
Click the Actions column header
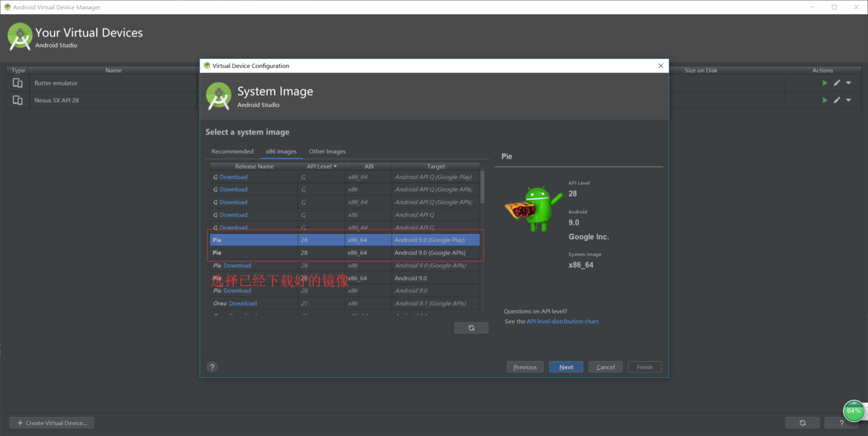(822, 70)
